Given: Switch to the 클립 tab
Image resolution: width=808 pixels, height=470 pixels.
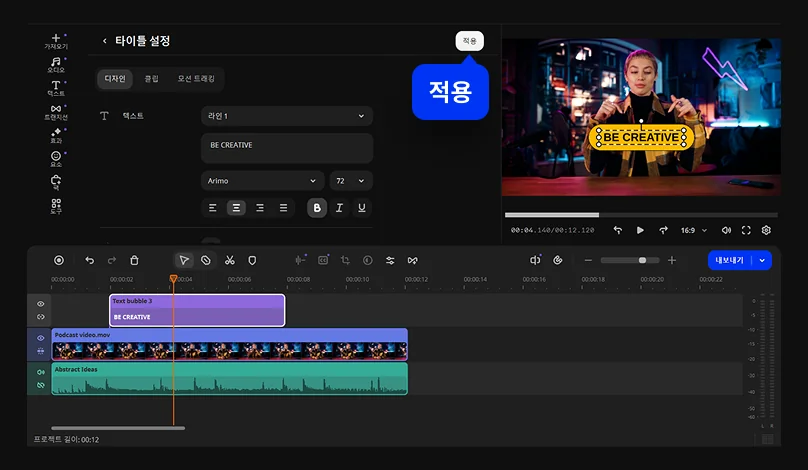Looking at the screenshot, I should click(x=151, y=78).
